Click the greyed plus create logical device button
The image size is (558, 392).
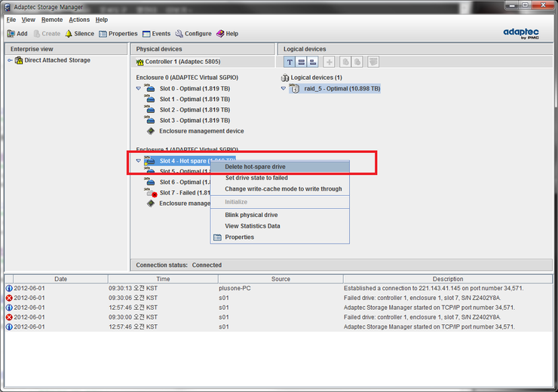(x=330, y=62)
